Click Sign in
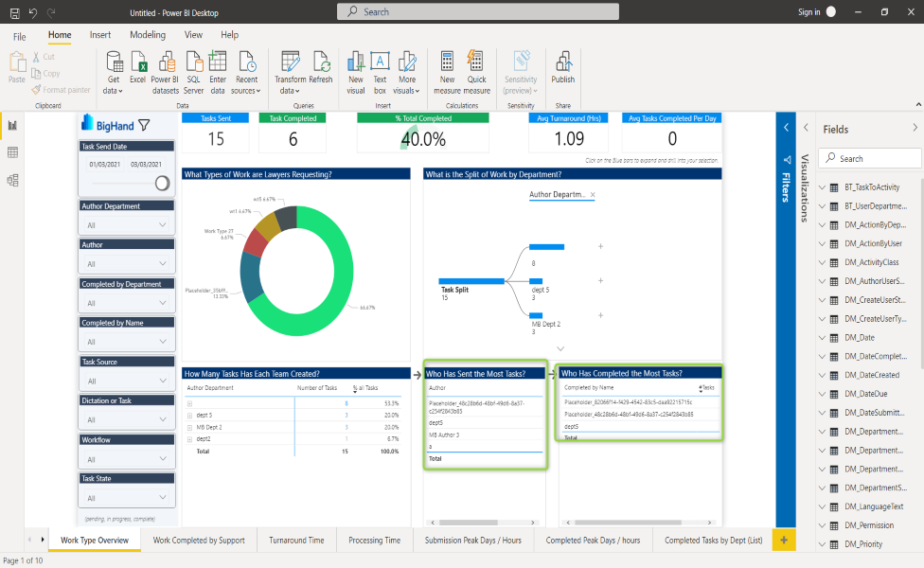924x568 pixels. tap(809, 11)
